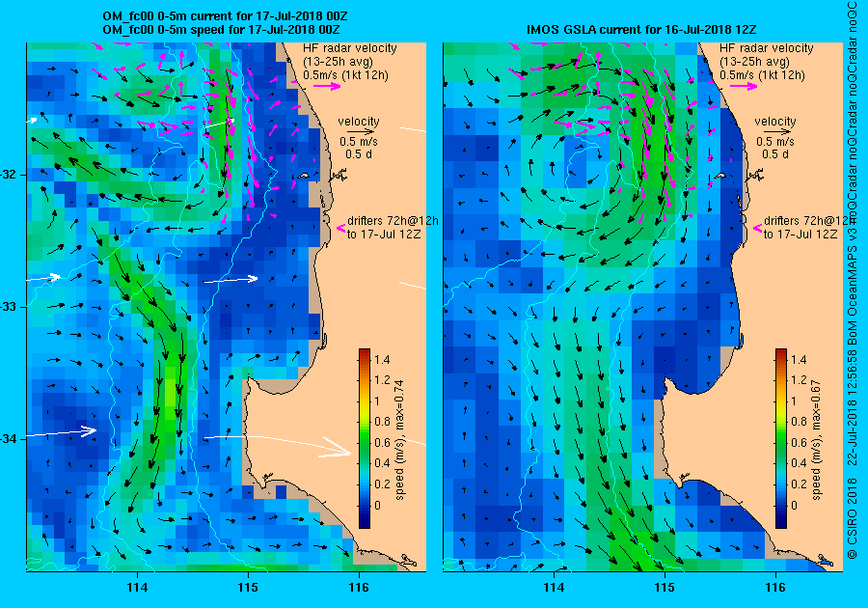Image resolution: width=868 pixels, height=608 pixels.
Task: Click the '0.8' tick on left color bar
Action: 382,422
